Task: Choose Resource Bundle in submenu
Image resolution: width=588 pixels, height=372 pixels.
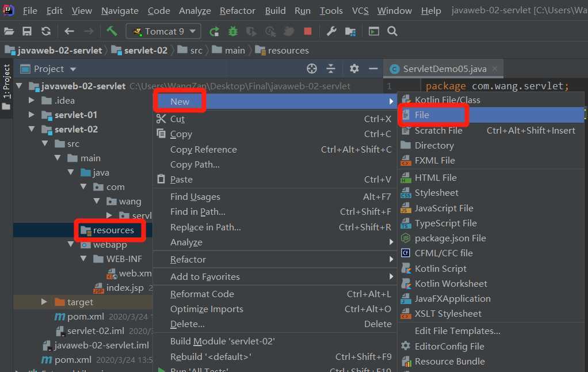Action: point(491,362)
